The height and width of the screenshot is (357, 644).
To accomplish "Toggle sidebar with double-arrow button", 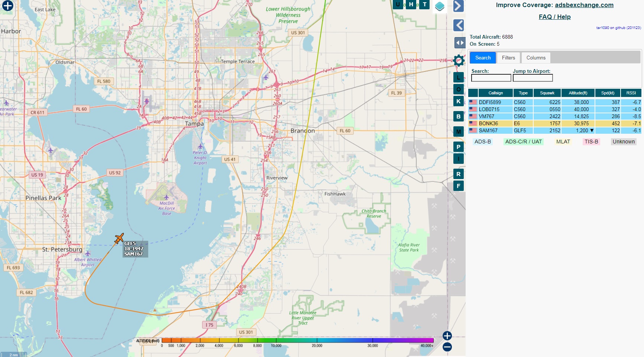I will (x=460, y=43).
